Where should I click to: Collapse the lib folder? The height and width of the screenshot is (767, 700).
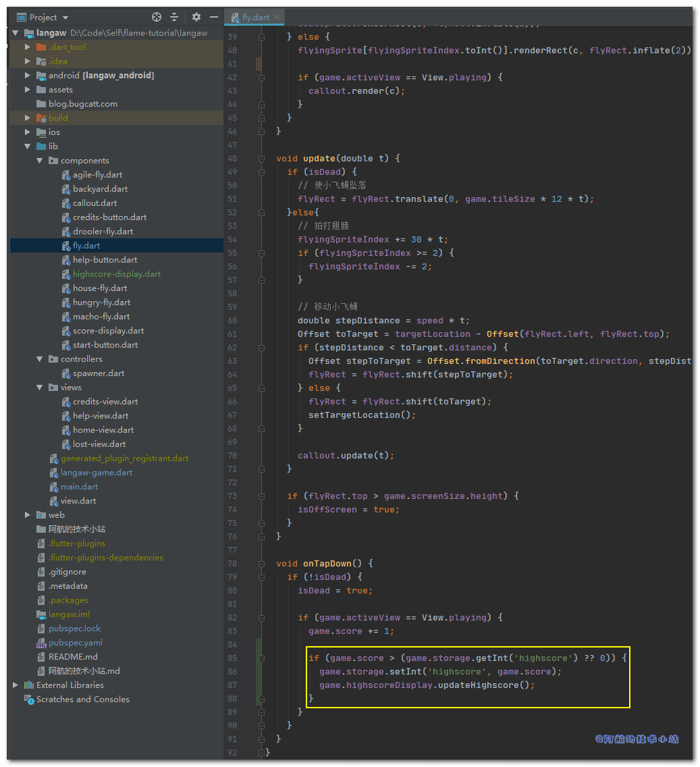(x=28, y=147)
